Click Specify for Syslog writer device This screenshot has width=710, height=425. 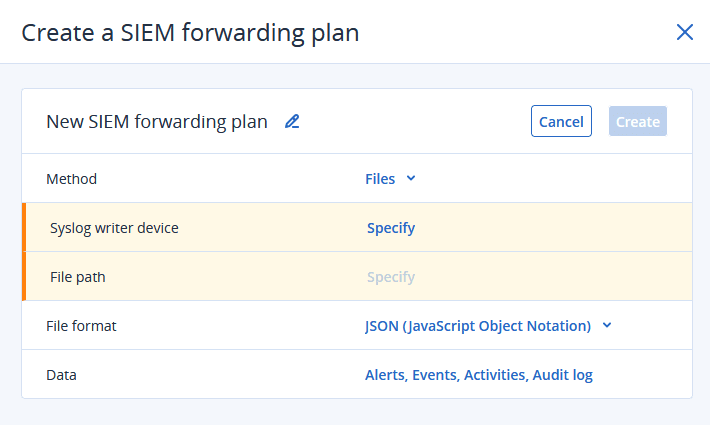(x=391, y=228)
